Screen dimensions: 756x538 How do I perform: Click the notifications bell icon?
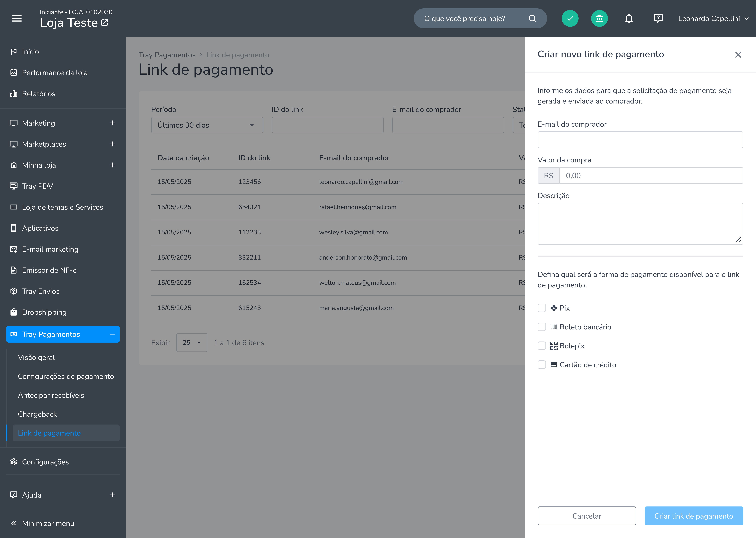coord(629,19)
